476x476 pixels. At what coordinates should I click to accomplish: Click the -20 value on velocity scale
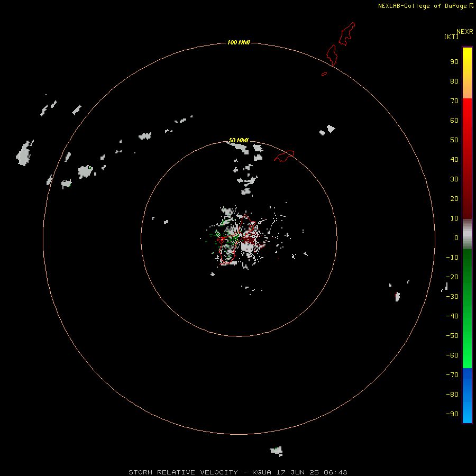point(452,277)
